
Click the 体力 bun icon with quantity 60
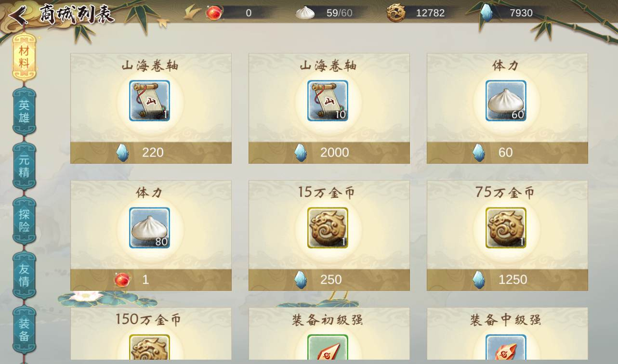(x=506, y=101)
